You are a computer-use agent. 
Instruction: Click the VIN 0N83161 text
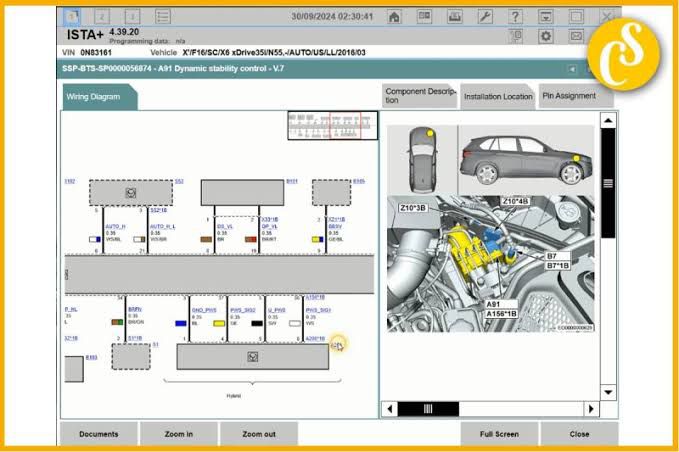coord(87,52)
